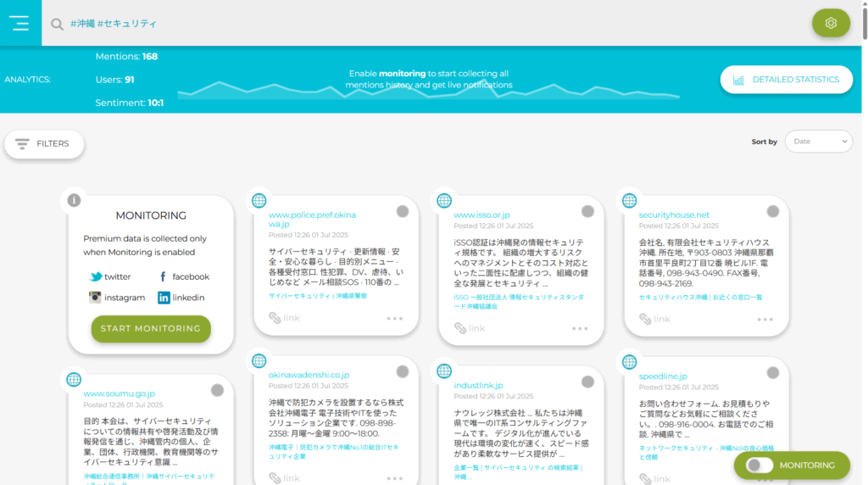Toggle the gray status dot on the speedline.jp card
Viewport: 868px width, 485px height.
[x=773, y=372]
